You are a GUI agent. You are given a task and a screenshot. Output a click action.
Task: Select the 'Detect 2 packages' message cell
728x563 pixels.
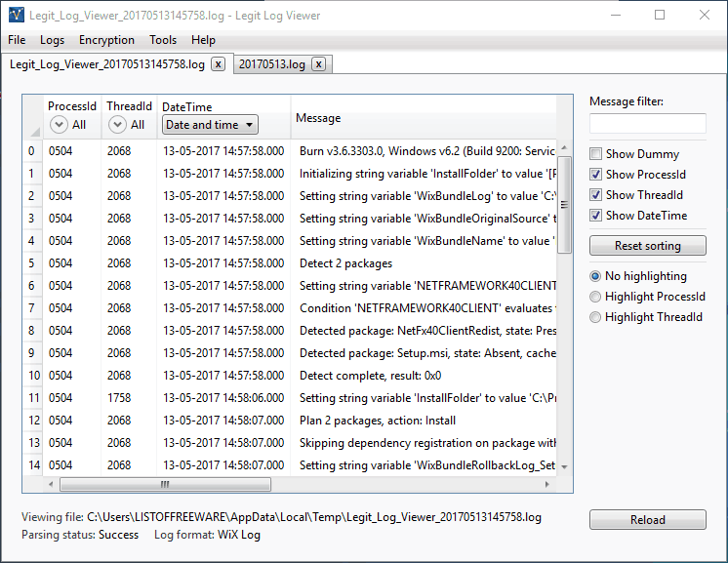click(x=424, y=263)
